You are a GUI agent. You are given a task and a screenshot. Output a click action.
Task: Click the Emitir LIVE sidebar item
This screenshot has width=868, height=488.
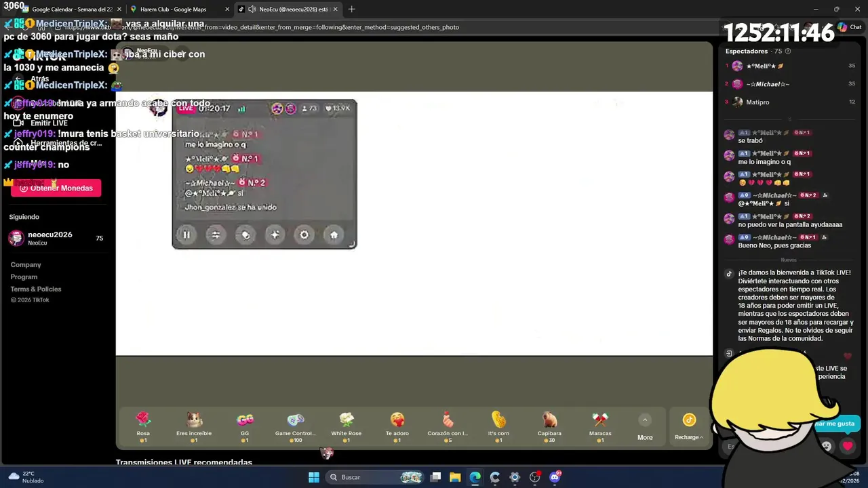pos(41,123)
